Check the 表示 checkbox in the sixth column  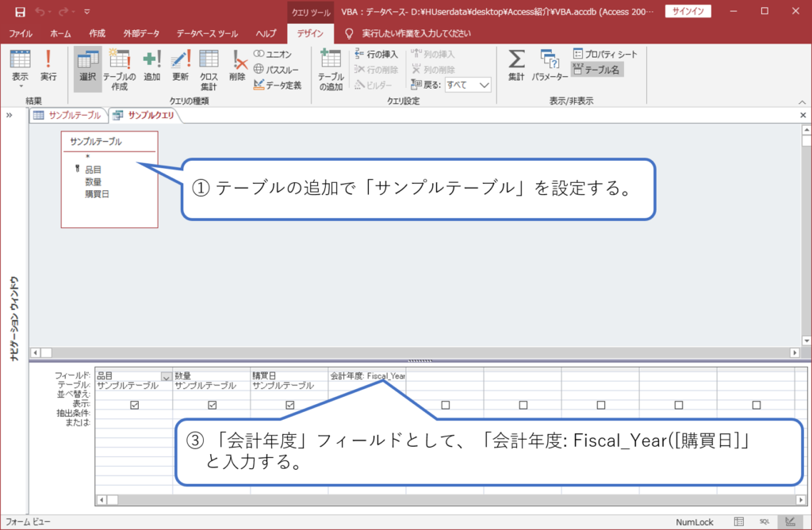pos(523,405)
